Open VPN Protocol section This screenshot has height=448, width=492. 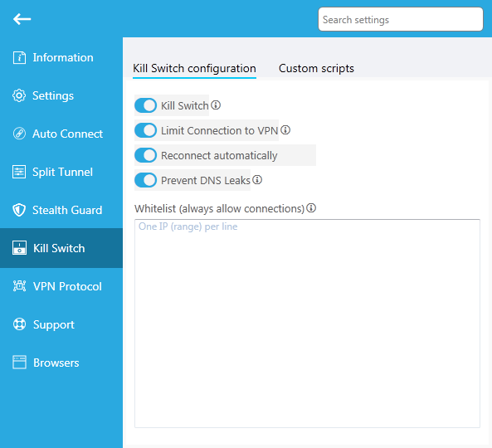pyautogui.click(x=61, y=286)
